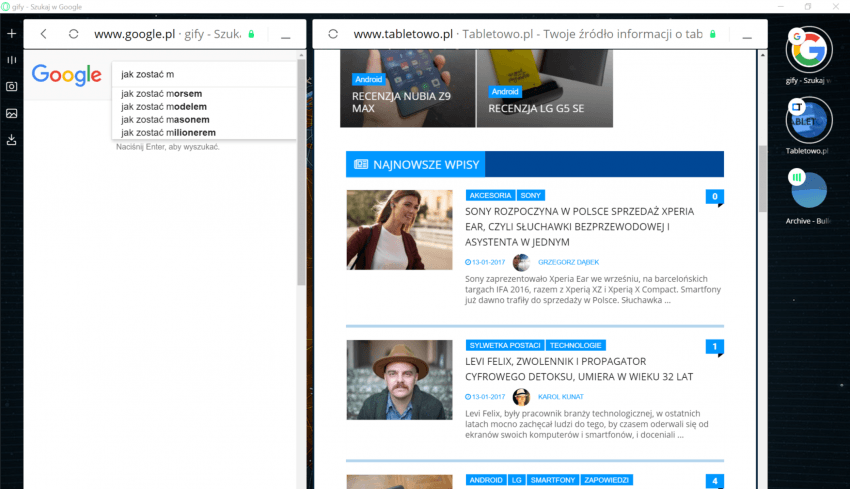
Task: Minimize the Tabletowo pane
Action: (x=747, y=37)
